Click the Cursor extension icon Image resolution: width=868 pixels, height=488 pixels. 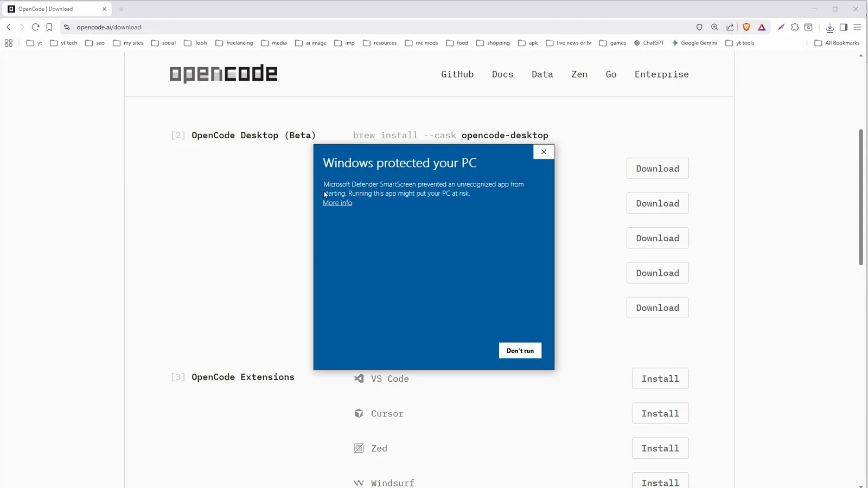click(359, 413)
